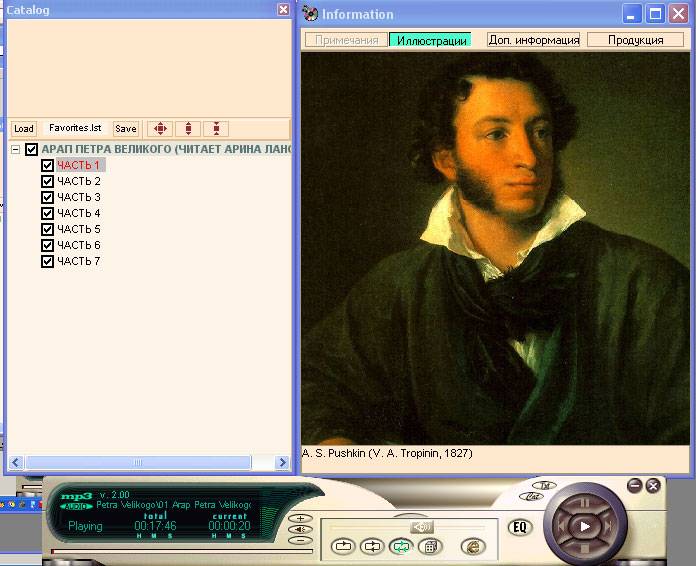The width and height of the screenshot is (696, 566).
Task: Toggle the ЧАСТЬ 5 checkbox
Action: click(x=47, y=229)
